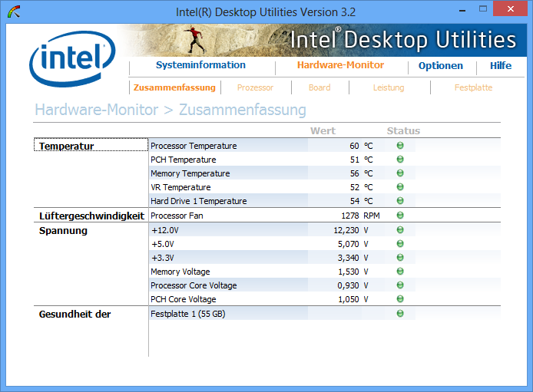
Task: Click the Intel Desktop Utilities title bar icon
Action: click(14, 12)
